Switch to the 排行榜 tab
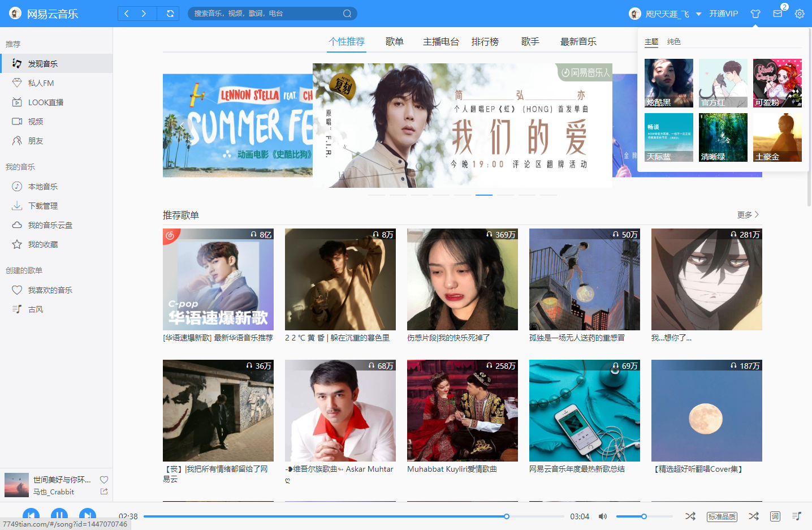The image size is (812, 530). [x=485, y=42]
